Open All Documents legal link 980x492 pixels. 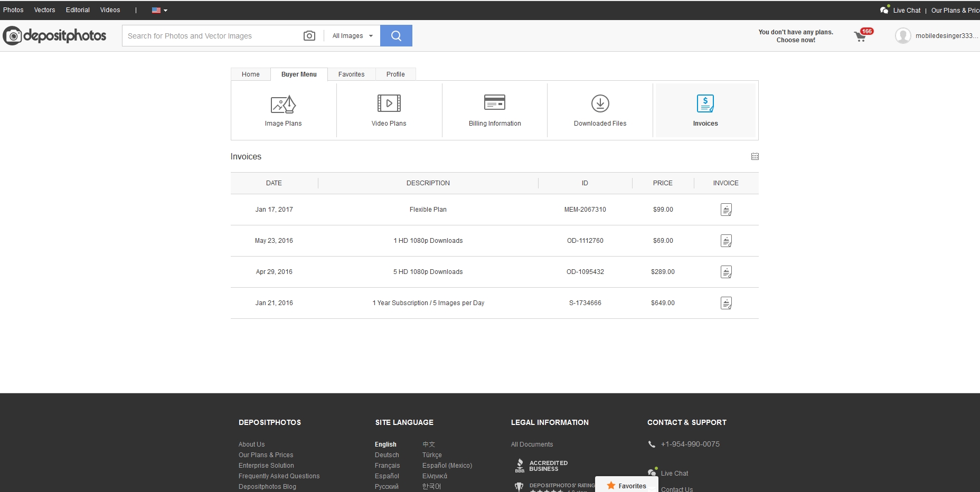pyautogui.click(x=532, y=444)
